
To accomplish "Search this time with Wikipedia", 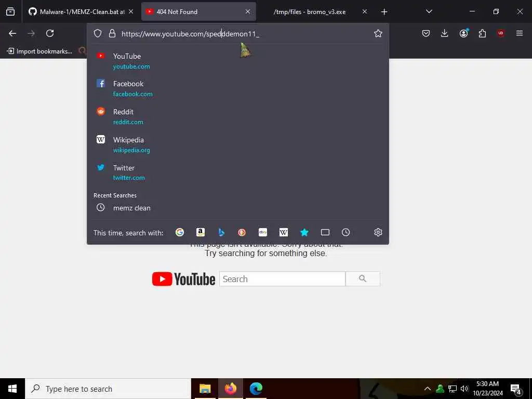I will [284, 232].
